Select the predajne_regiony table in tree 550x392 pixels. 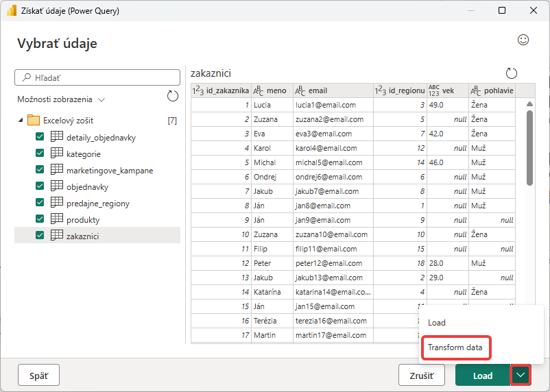coord(98,204)
